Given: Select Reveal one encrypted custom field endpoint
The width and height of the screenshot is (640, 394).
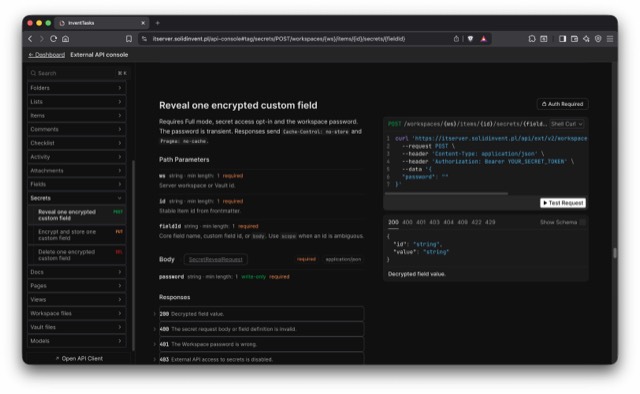Looking at the screenshot, I should click(x=77, y=215).
